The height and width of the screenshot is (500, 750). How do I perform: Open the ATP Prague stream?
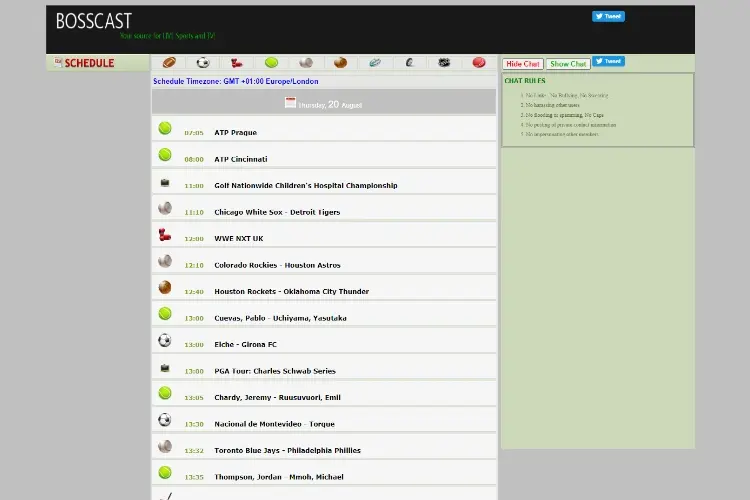pyautogui.click(x=235, y=133)
